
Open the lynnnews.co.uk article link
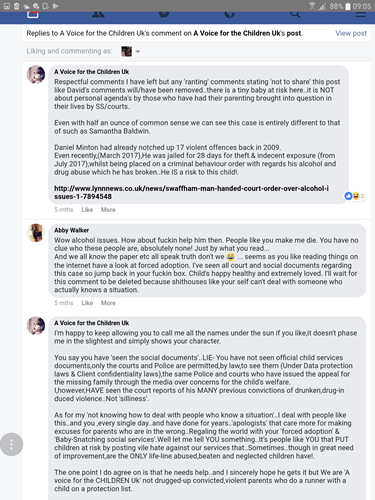(x=191, y=193)
